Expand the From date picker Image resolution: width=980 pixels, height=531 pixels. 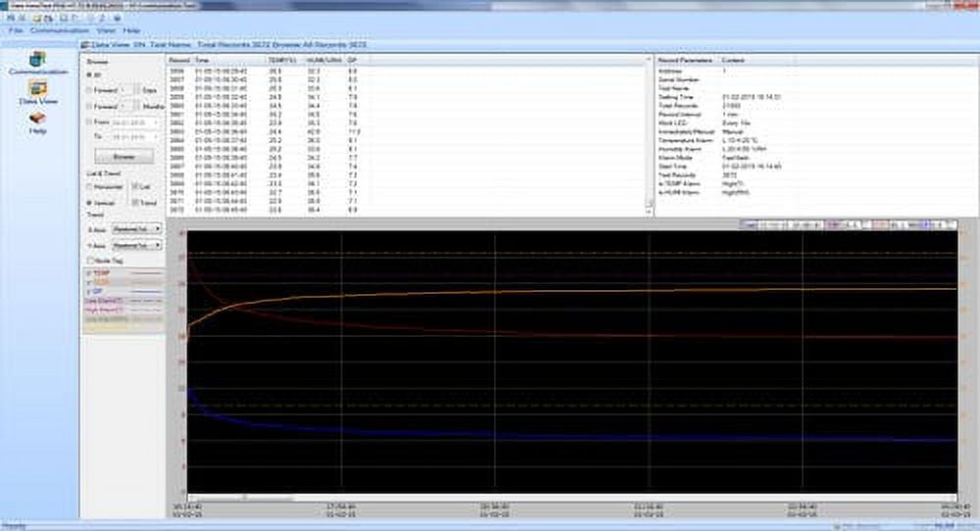[156, 121]
